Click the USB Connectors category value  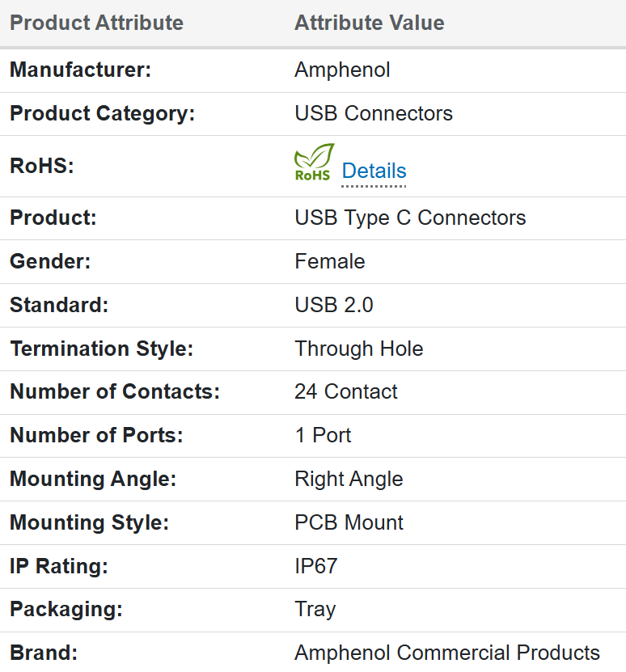[374, 114]
